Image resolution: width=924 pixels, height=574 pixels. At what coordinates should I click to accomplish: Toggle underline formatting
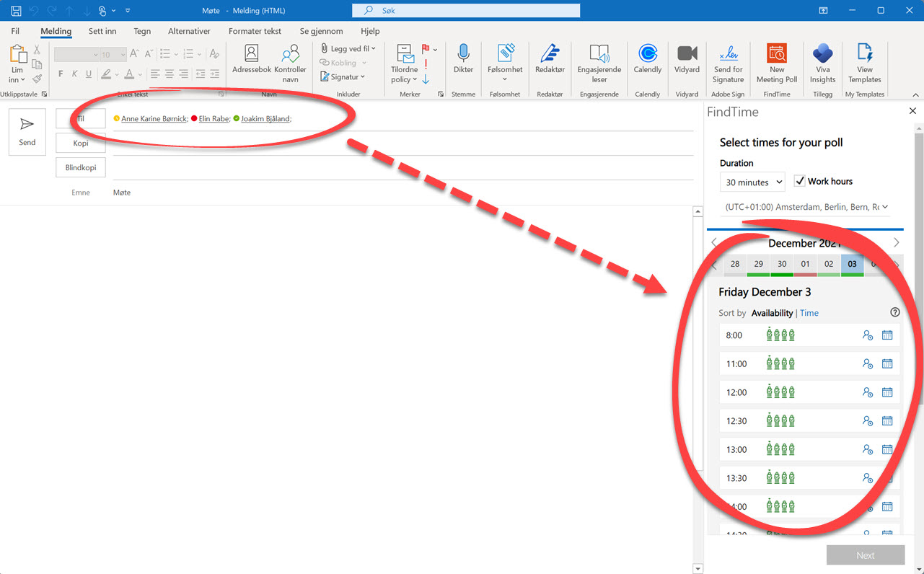[x=87, y=74]
